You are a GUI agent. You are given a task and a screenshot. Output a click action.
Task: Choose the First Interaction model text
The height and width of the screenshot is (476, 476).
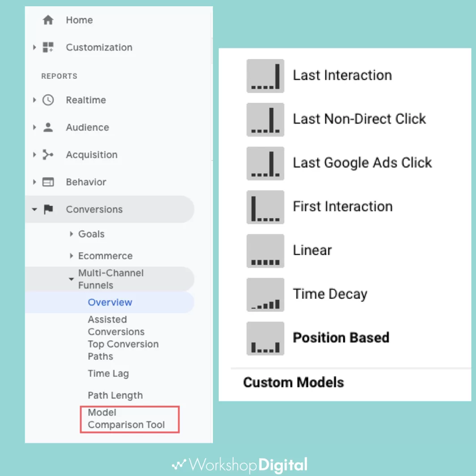pyautogui.click(x=343, y=206)
